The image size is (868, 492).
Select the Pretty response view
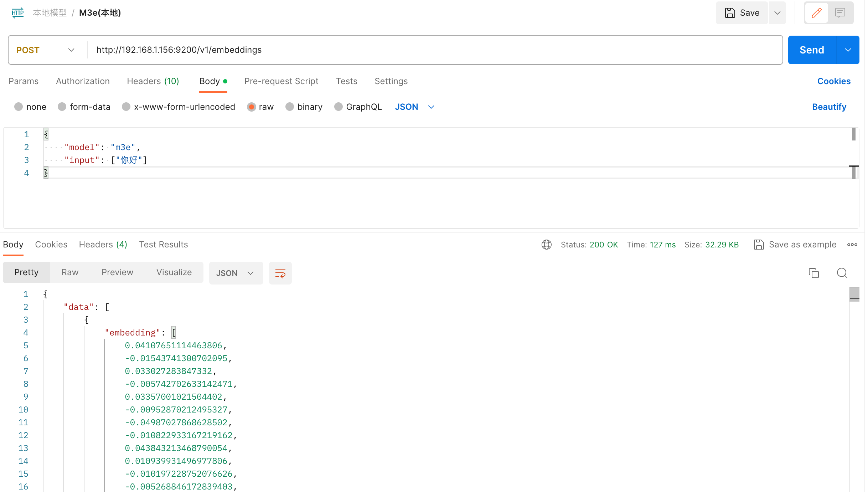(26, 272)
